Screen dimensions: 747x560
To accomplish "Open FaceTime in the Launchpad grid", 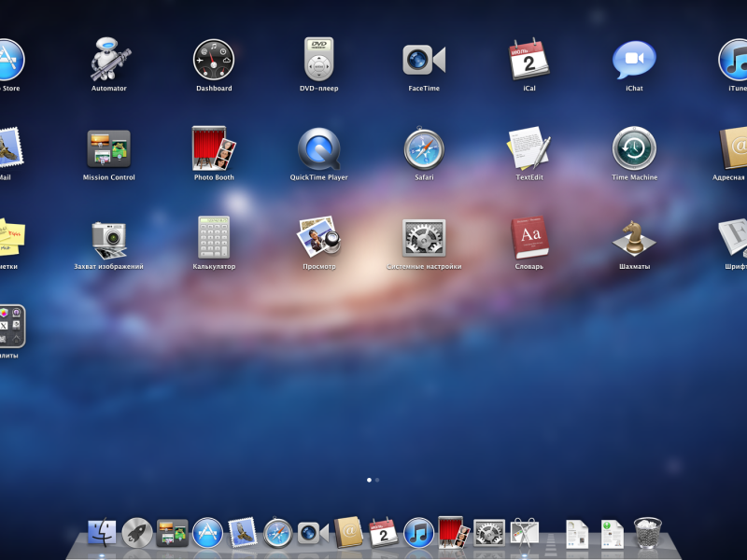I will coord(424,60).
